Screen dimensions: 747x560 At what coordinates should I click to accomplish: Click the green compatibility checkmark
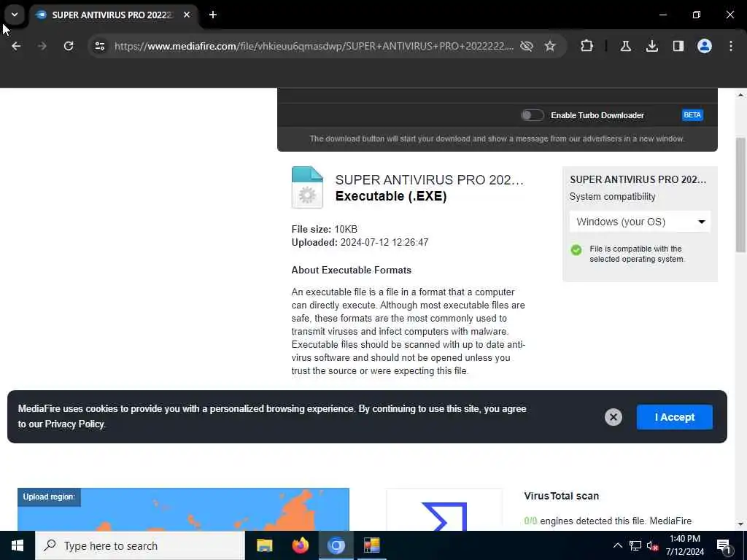coord(576,250)
